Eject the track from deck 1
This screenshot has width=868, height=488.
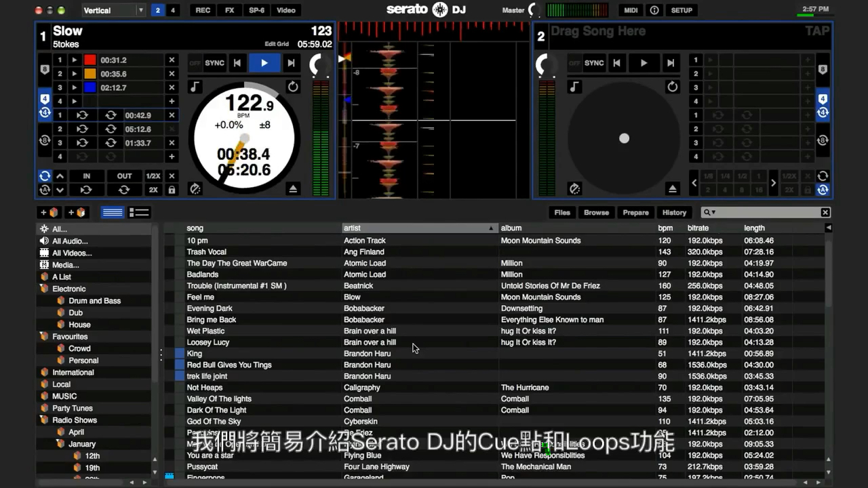click(x=293, y=189)
